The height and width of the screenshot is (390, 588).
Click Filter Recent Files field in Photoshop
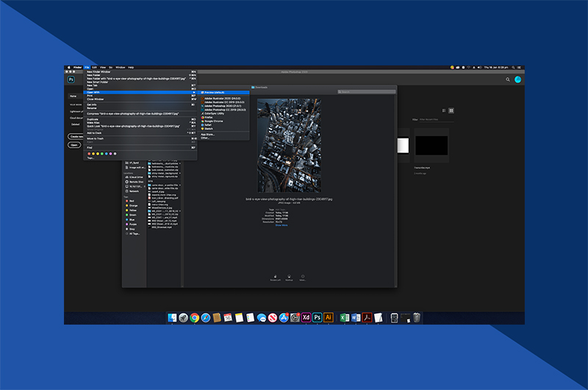coord(437,120)
